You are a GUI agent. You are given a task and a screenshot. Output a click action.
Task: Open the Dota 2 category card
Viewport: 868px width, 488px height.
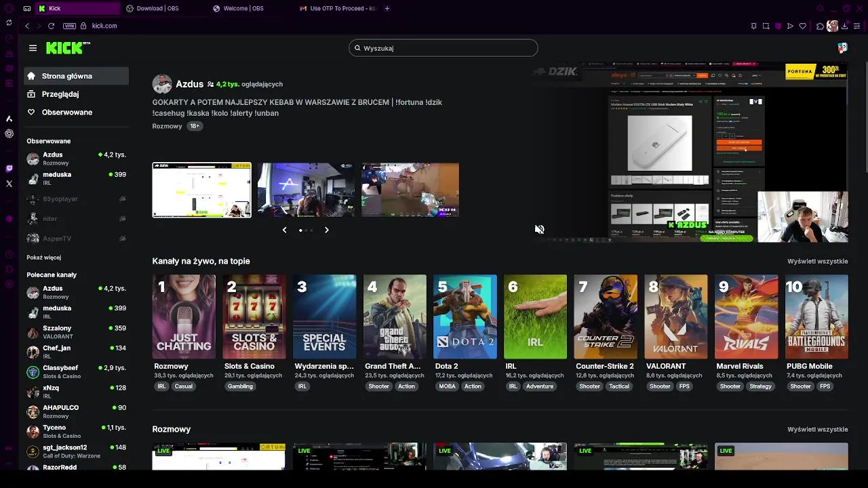(x=465, y=317)
